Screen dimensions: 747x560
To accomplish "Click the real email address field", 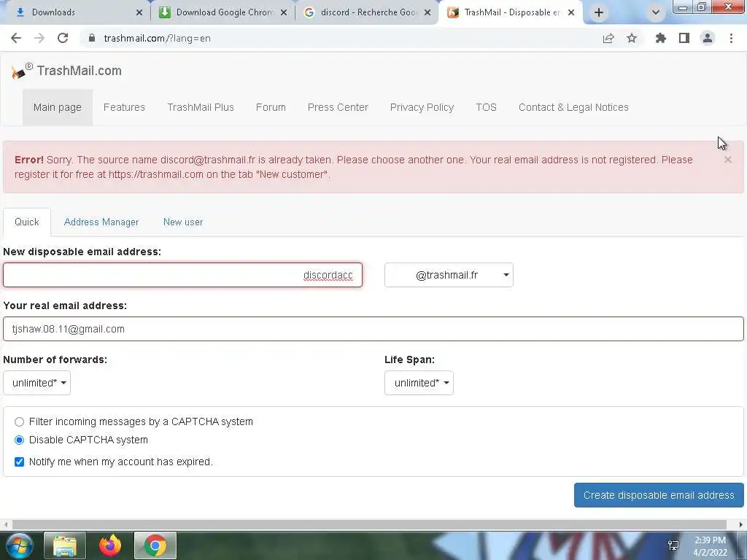I will (x=373, y=329).
